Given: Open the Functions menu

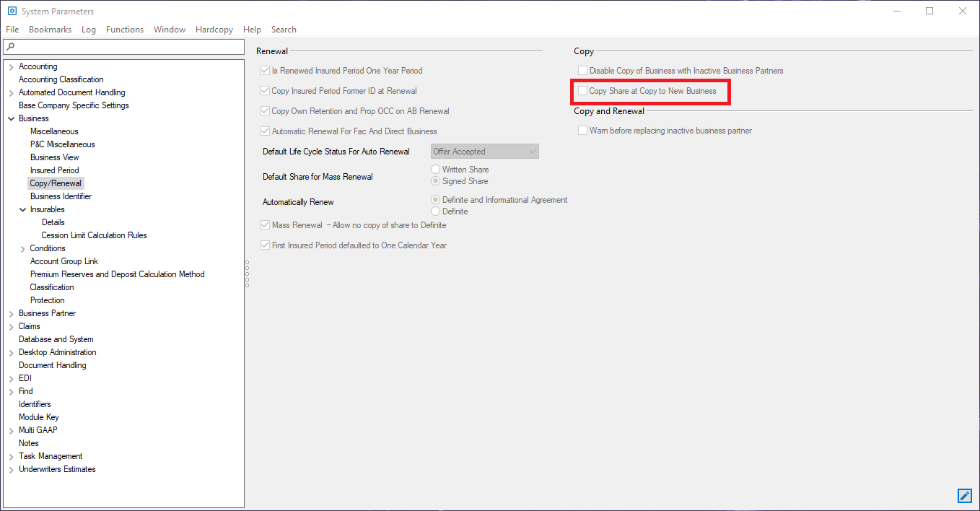Looking at the screenshot, I should [125, 30].
